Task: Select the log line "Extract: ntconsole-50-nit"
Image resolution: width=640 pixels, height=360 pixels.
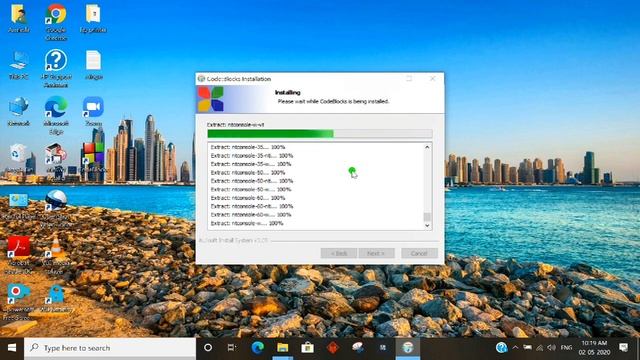Action: tap(252, 181)
